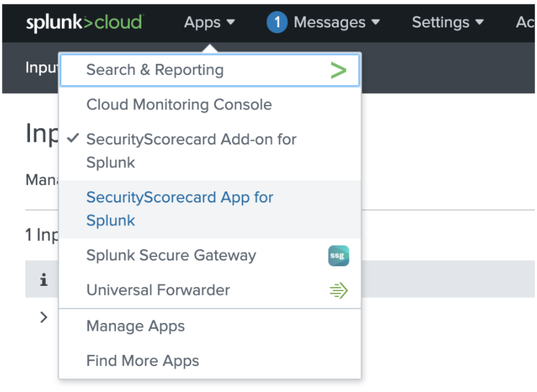Select Search & Reporting app
This screenshot has height=392, width=537.
tap(210, 70)
